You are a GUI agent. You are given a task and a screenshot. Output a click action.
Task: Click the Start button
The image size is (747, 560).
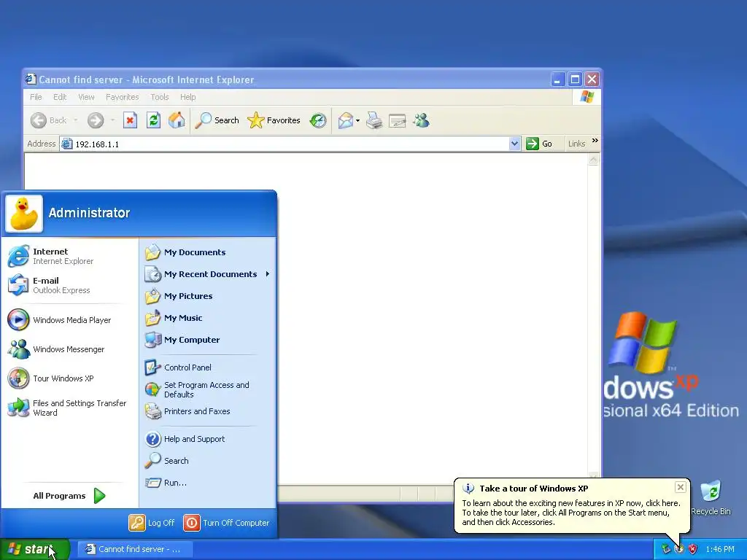[x=35, y=549]
